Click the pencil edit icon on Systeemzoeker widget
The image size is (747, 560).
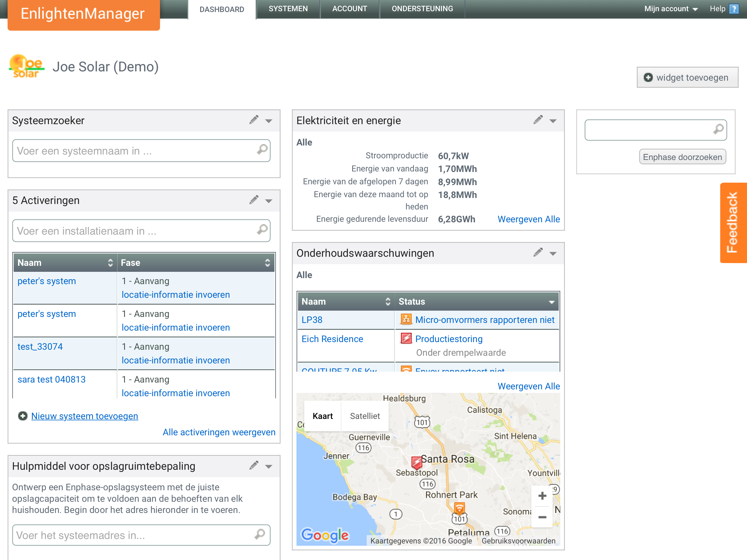tap(254, 120)
